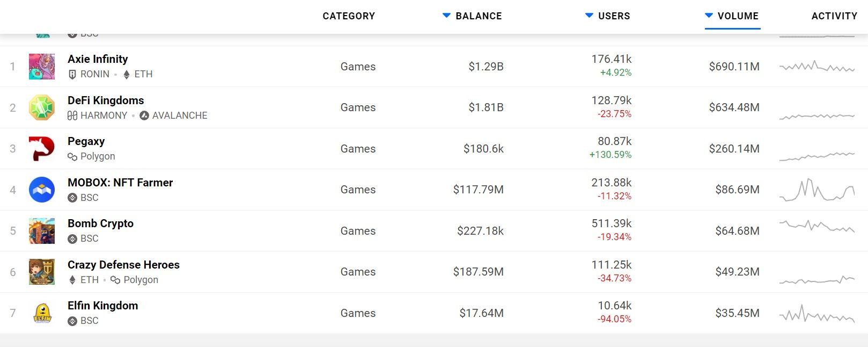Sort table by Volume column arrow
868x347 pixels.
(709, 16)
